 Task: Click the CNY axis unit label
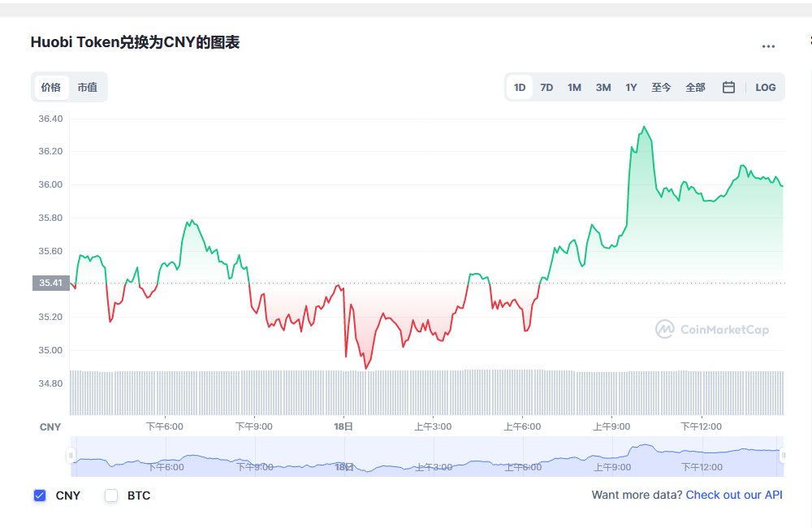pos(50,427)
